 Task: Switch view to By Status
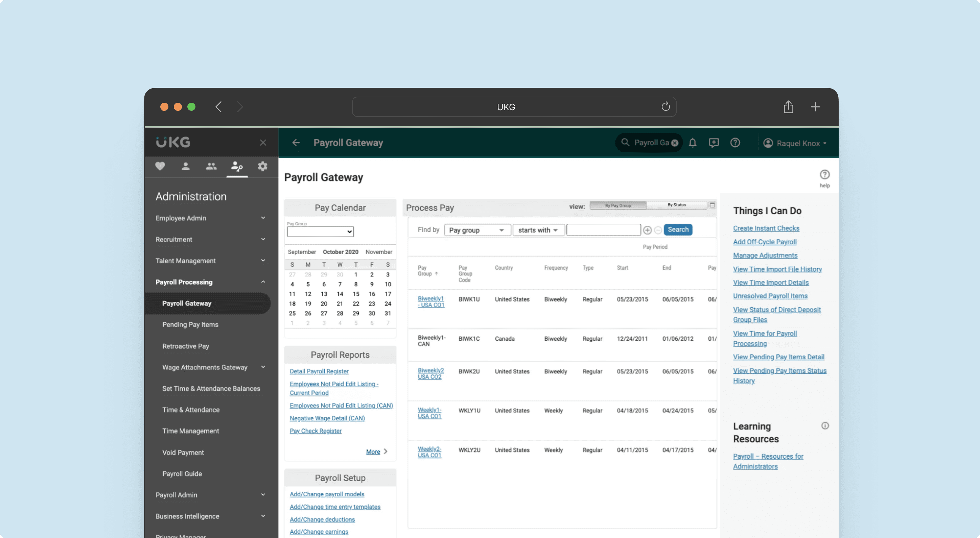(x=676, y=205)
